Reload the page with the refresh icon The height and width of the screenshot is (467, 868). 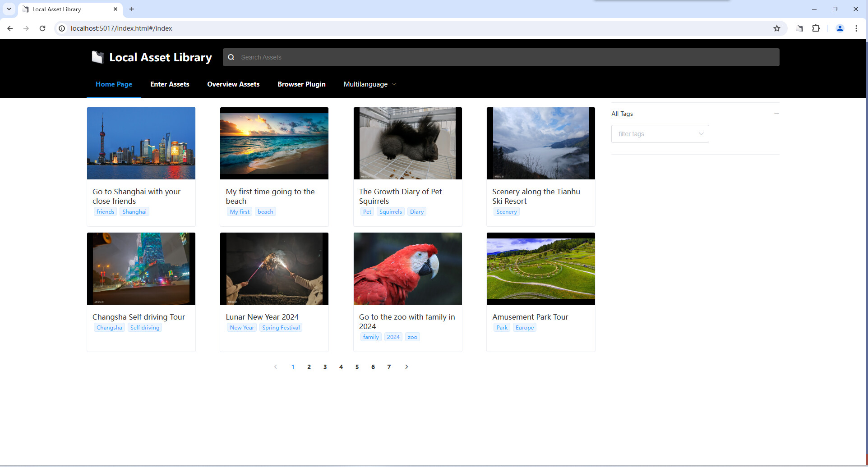(x=42, y=28)
